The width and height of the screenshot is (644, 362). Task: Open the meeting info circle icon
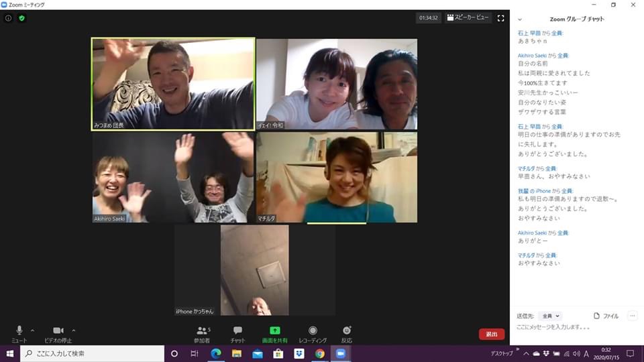[x=8, y=18]
